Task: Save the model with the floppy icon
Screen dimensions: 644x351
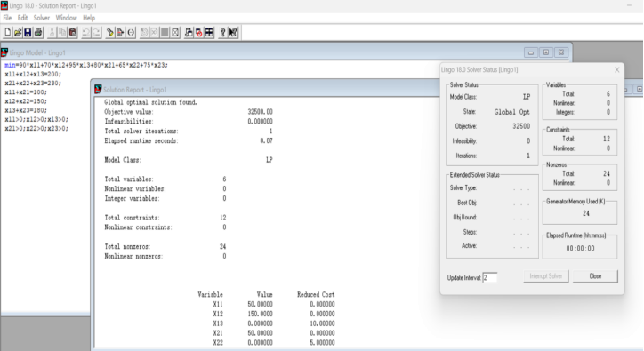Action: coord(28,32)
